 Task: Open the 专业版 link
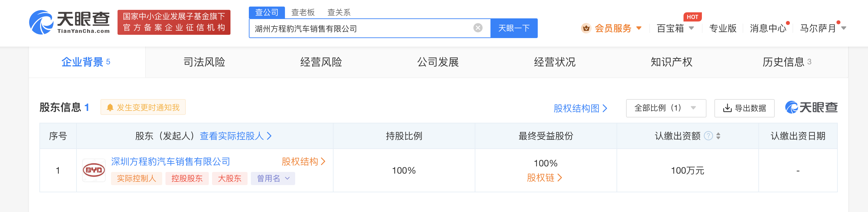pyautogui.click(x=723, y=28)
